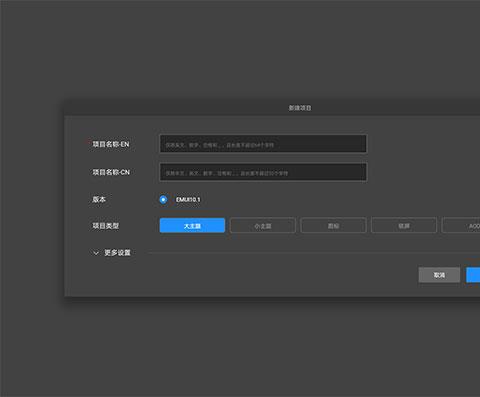Click the 项目名称-EN input field
The width and height of the screenshot is (480, 397).
tap(263, 144)
